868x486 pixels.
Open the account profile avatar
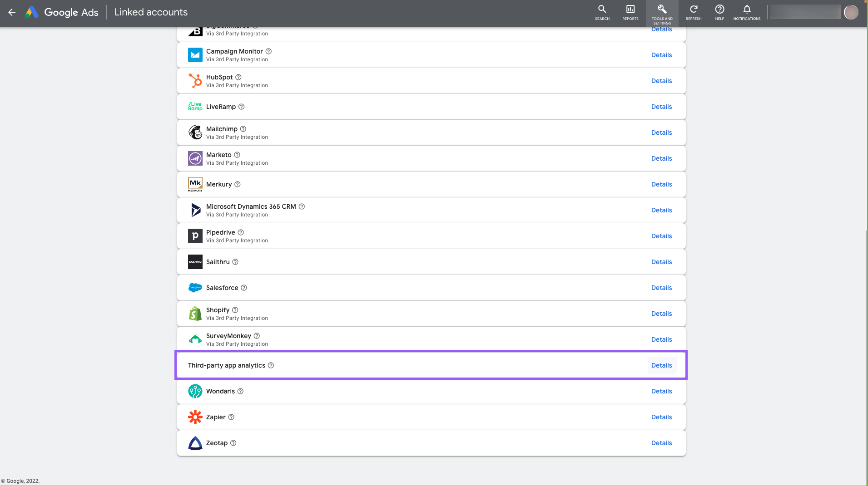851,12
